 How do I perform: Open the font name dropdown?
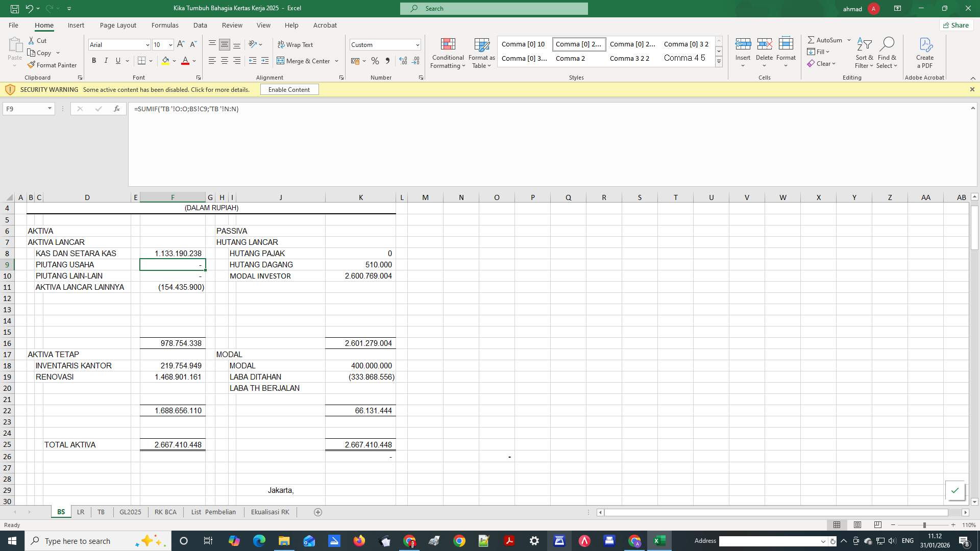tap(148, 44)
